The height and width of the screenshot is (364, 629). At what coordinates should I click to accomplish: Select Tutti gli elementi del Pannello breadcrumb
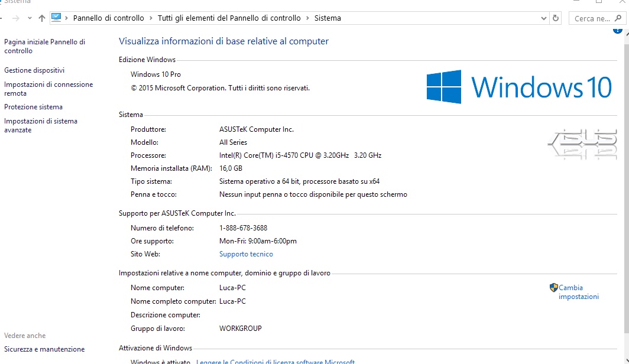point(229,18)
